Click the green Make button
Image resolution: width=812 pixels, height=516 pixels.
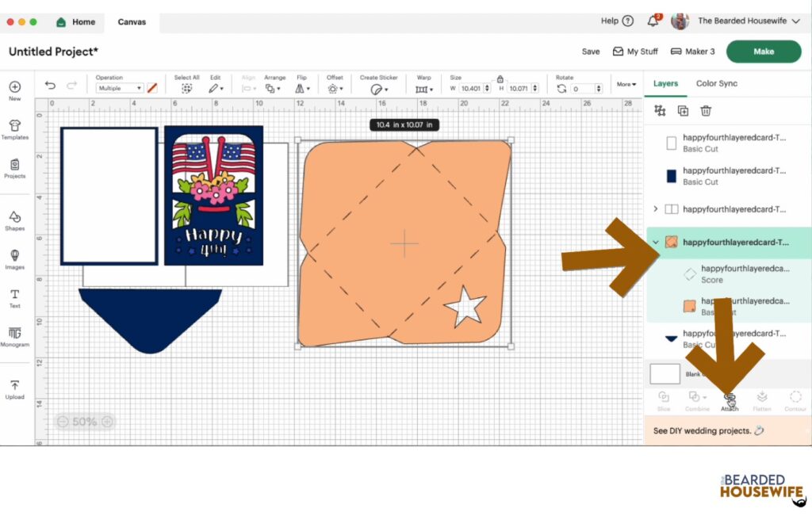coord(764,52)
